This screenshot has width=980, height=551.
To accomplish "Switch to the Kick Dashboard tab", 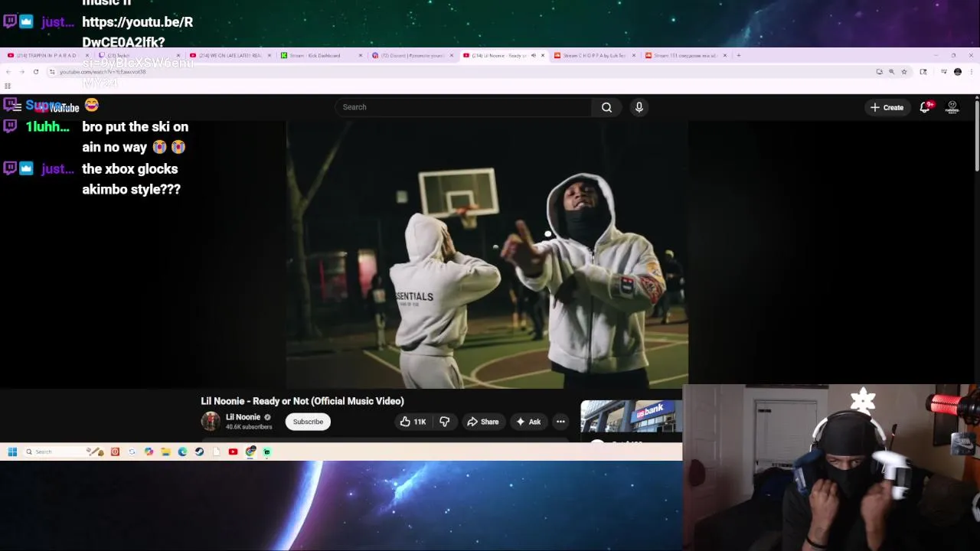I will [x=320, y=55].
